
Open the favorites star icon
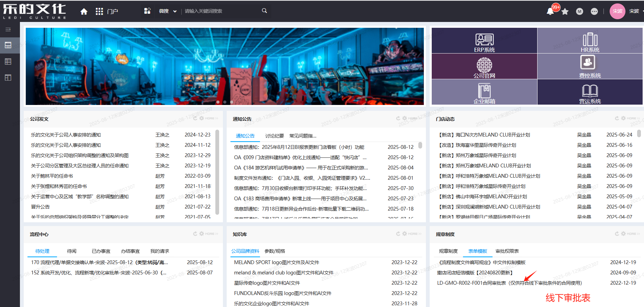point(565,12)
